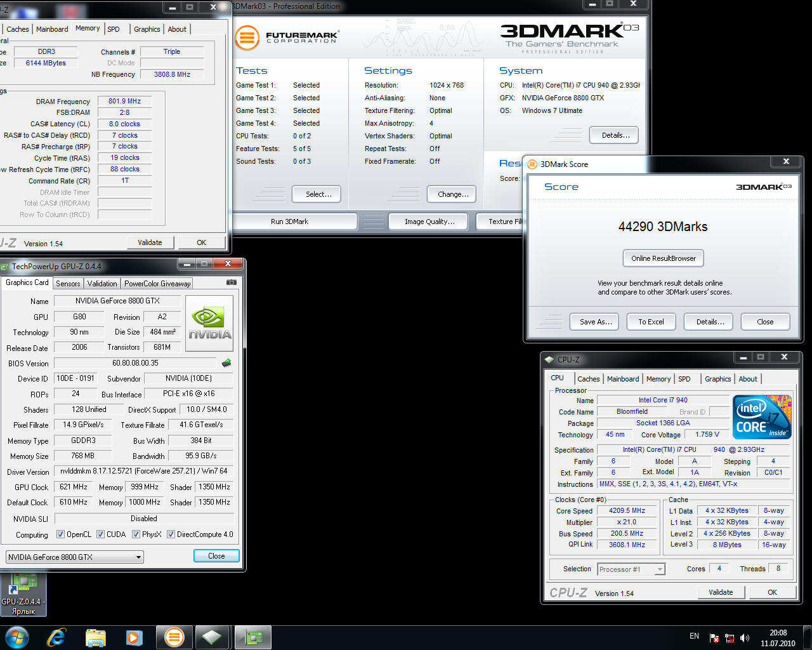
Task: Click the GPU-Z screenshot camera icon
Action: [x=232, y=282]
